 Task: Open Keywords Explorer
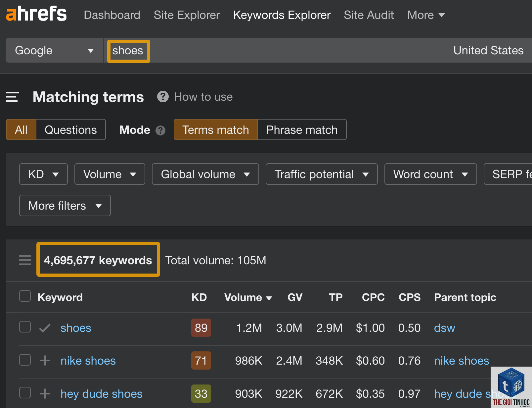tap(282, 15)
